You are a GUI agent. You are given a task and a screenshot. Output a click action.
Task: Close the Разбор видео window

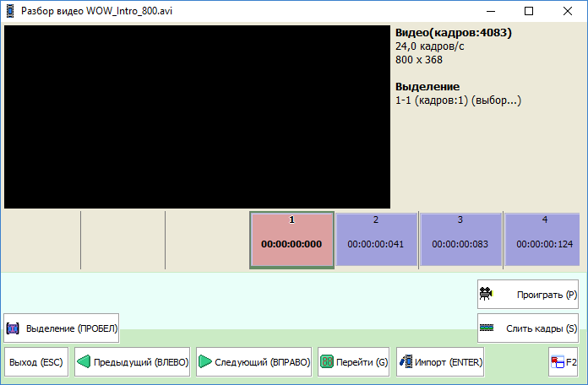[568, 11]
